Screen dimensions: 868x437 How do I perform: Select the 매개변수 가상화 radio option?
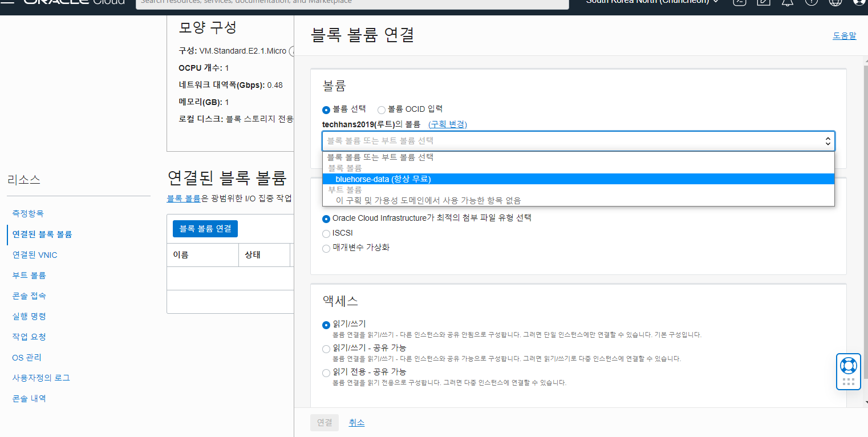(326, 248)
